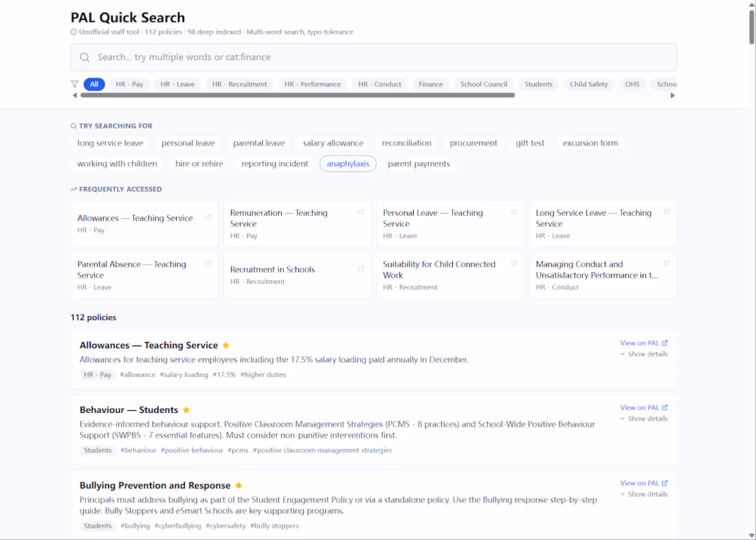Select the HR - Leave category filter
Image resolution: width=756 pixels, height=540 pixels.
[x=177, y=85]
